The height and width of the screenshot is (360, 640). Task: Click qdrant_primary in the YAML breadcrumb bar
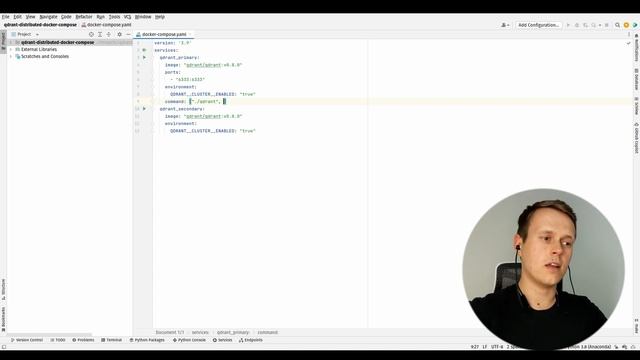click(233, 333)
